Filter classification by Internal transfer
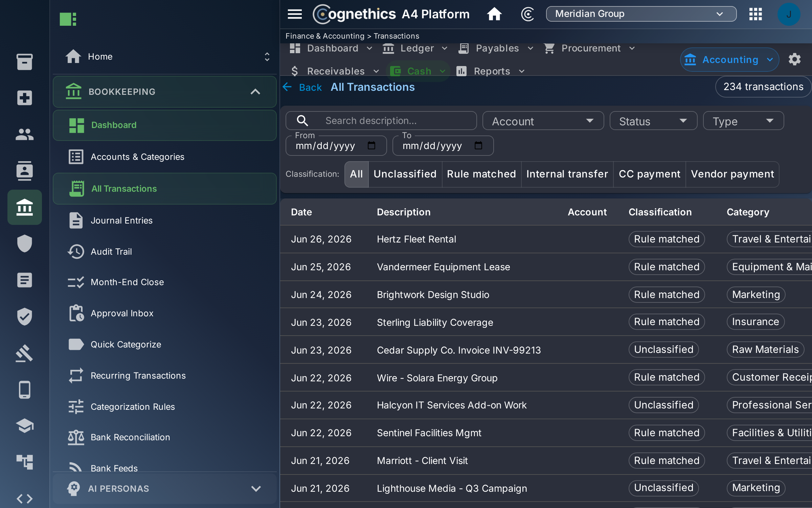 click(x=567, y=174)
